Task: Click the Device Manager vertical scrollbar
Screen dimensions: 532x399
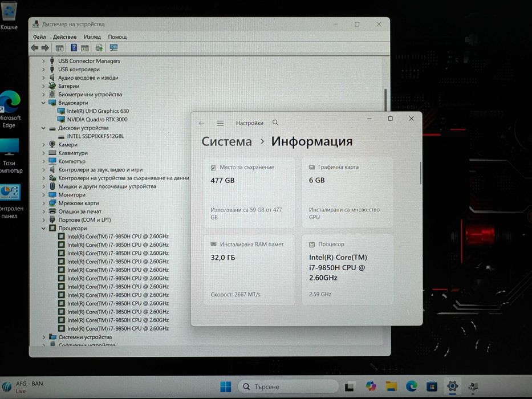Action: 385,100
